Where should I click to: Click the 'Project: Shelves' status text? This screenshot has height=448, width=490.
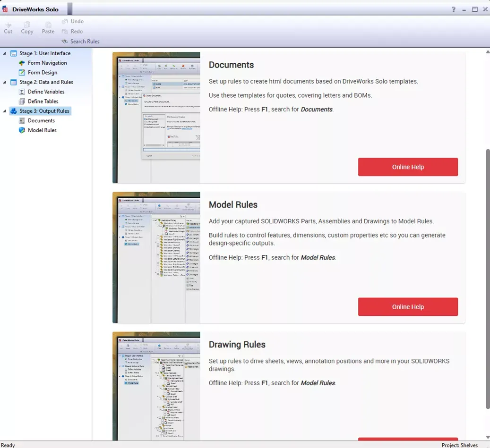[459, 445]
